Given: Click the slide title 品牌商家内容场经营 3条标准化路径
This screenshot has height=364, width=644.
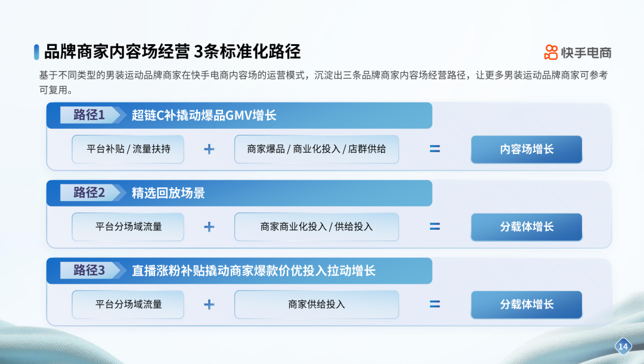Looking at the screenshot, I should click(172, 51).
